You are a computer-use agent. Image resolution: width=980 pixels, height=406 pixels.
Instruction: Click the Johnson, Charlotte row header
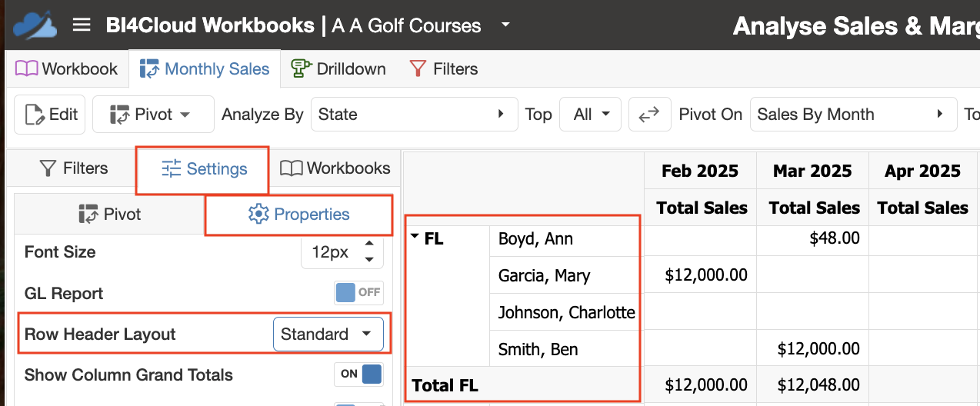click(x=566, y=312)
